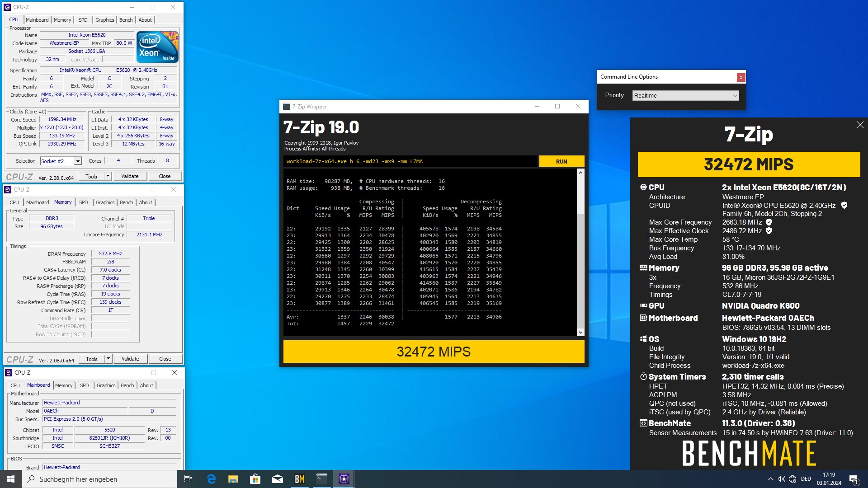
Task: Click the search magnifier in taskbar
Action: (31, 479)
